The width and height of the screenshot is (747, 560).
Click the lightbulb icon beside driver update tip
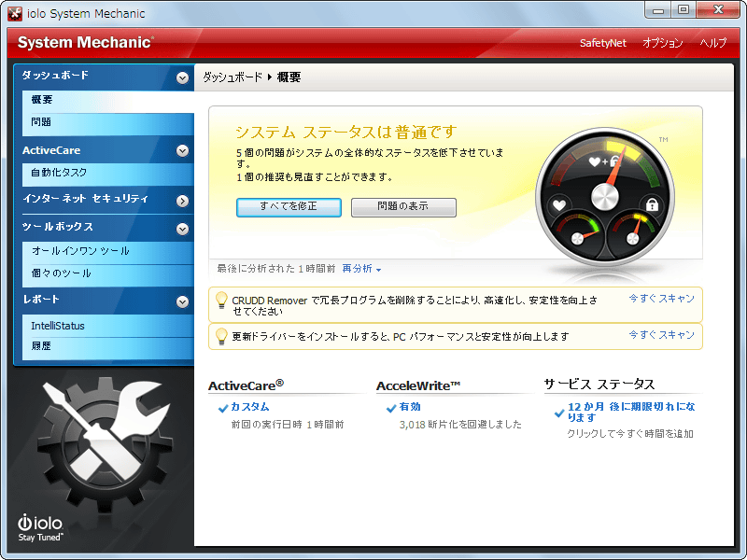click(221, 336)
